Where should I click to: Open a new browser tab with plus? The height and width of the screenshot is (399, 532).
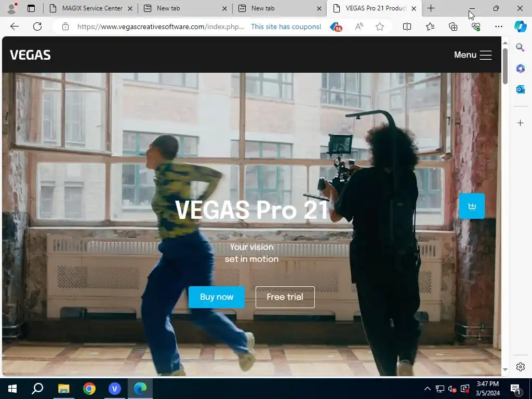(x=431, y=8)
